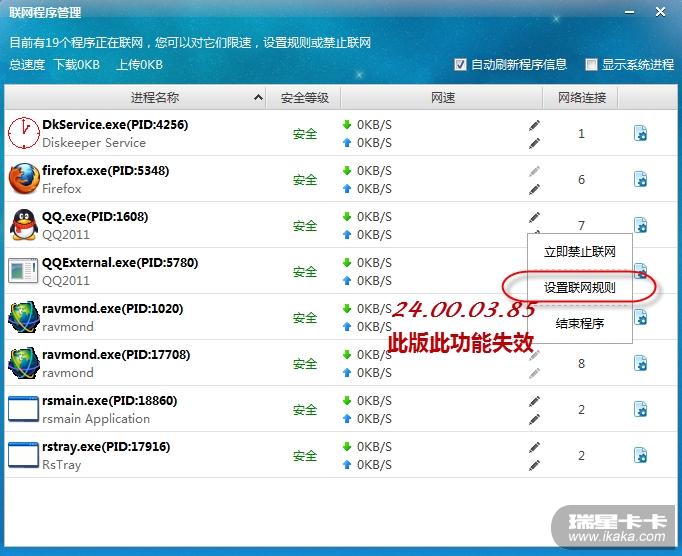Select QQExternal.exe(PID:5780) process name
The height and width of the screenshot is (556, 682).
[x=120, y=263]
